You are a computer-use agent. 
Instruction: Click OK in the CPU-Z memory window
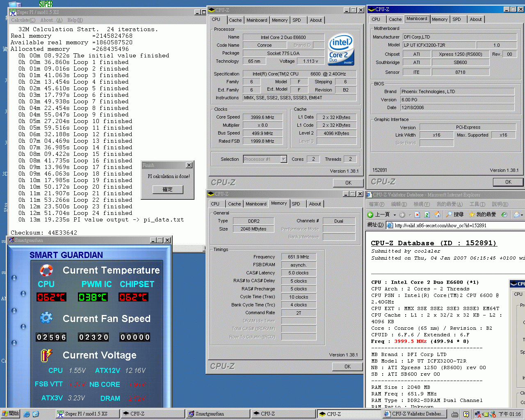click(x=347, y=367)
